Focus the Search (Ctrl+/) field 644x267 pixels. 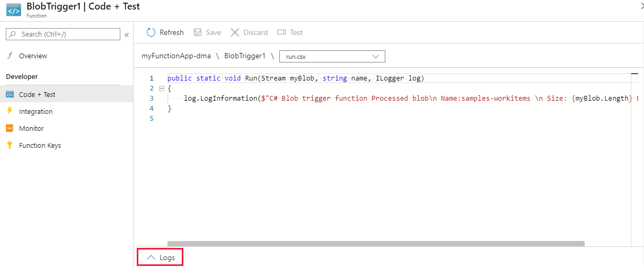63,34
